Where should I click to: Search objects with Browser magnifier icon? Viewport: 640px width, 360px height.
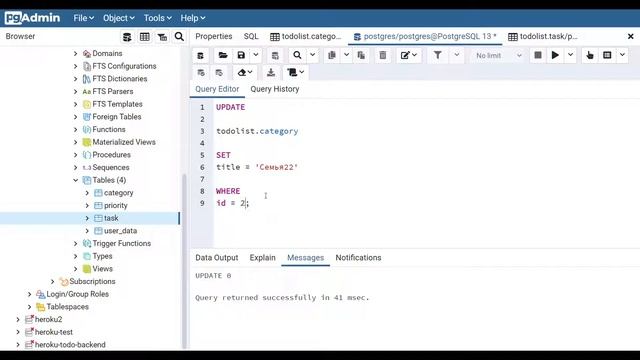point(179,37)
